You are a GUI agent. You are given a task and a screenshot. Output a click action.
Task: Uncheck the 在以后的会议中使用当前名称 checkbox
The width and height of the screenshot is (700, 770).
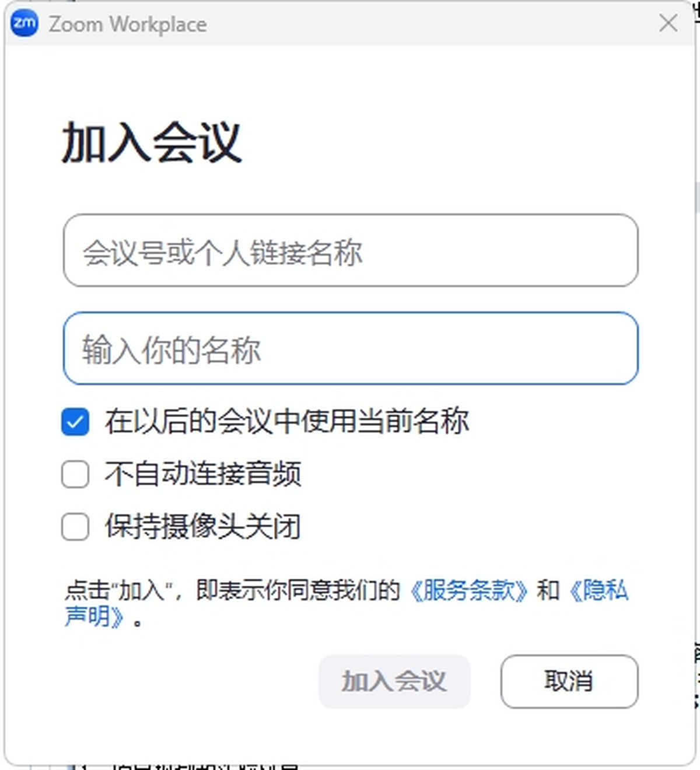pos(75,422)
